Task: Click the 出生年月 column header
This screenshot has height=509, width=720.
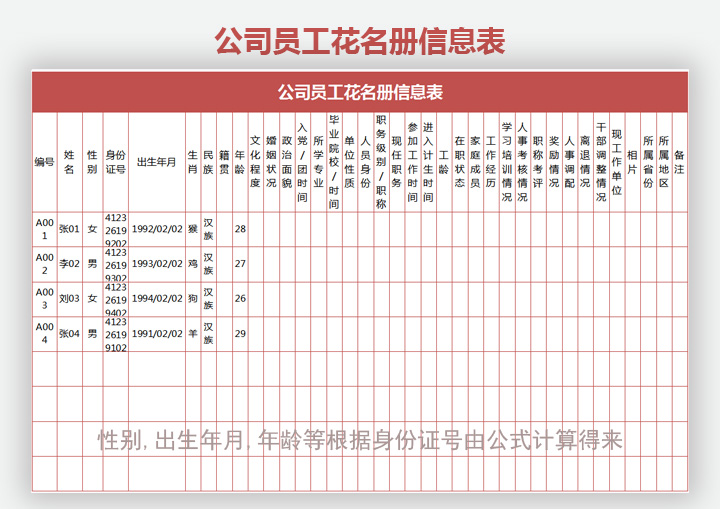Action: click(157, 162)
